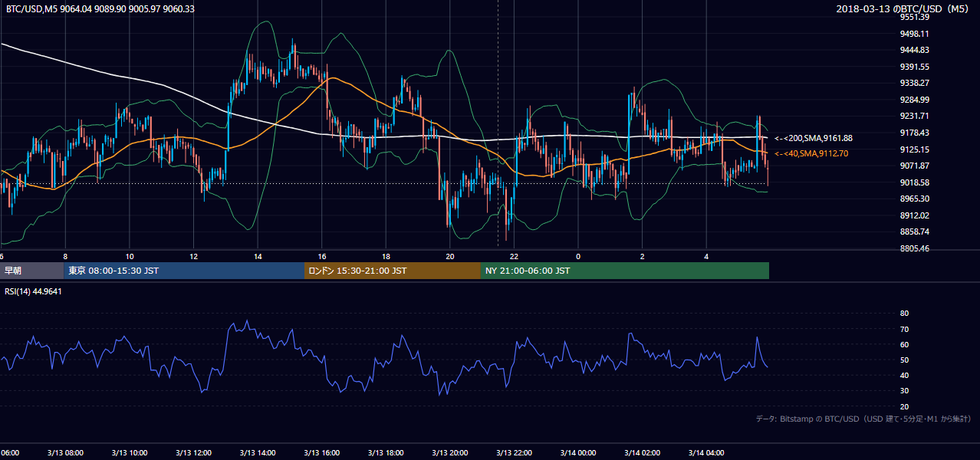Click the 200,SMA,9161.88 indicator label
The width and height of the screenshot is (980, 460).
(814, 138)
